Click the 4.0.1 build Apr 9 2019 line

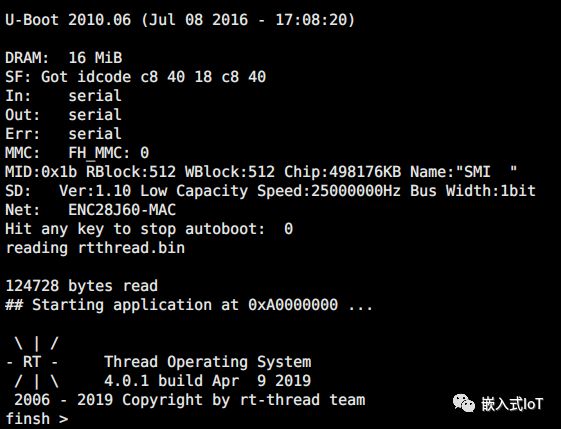point(208,381)
